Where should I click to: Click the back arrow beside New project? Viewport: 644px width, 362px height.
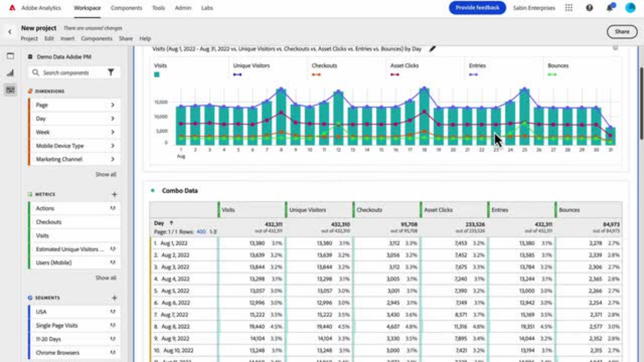10,32
